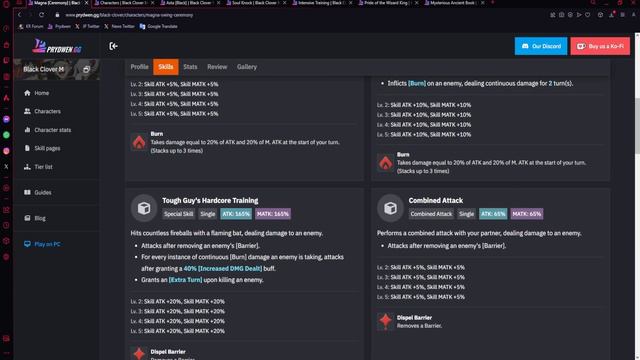Click the Tough Guy's Hardcore Training title

(x=210, y=200)
